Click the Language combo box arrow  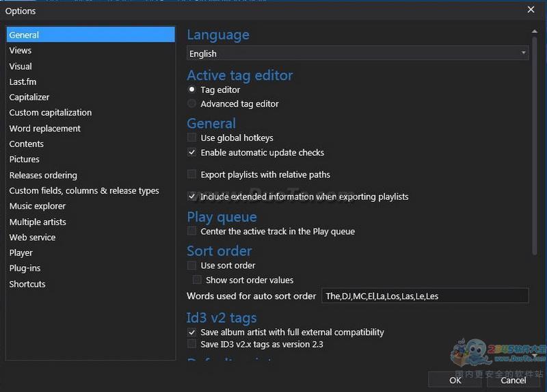tap(523, 53)
